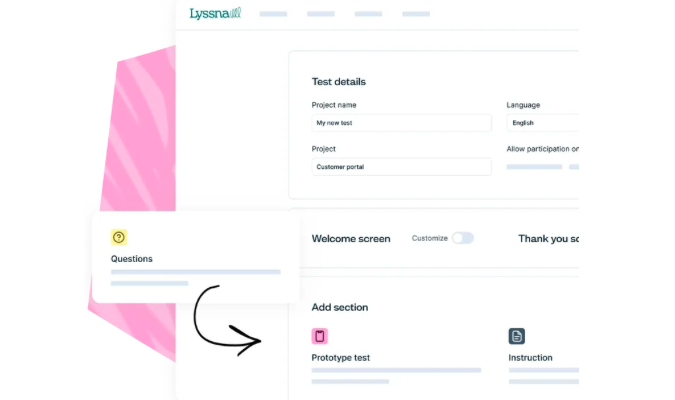
Task: Add the Prototype test section
Action: tap(341, 357)
